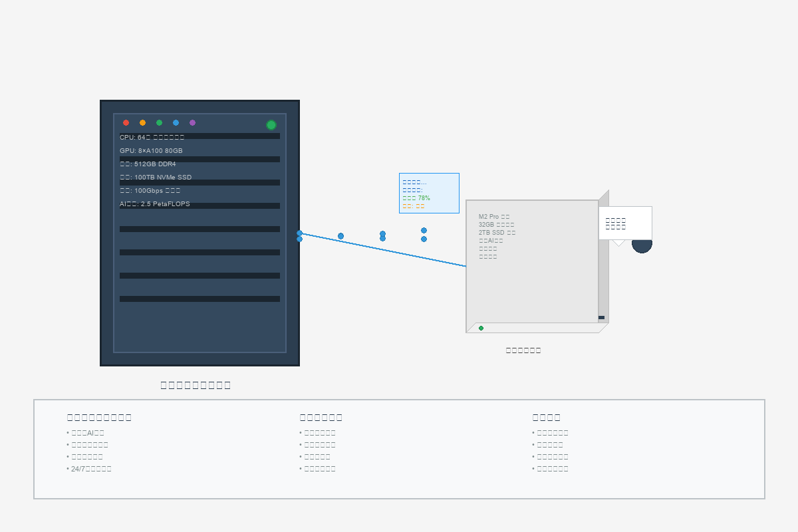The height and width of the screenshot is (532, 798).
Task: Click the light blue status box showing 78%
Action: [x=429, y=193]
